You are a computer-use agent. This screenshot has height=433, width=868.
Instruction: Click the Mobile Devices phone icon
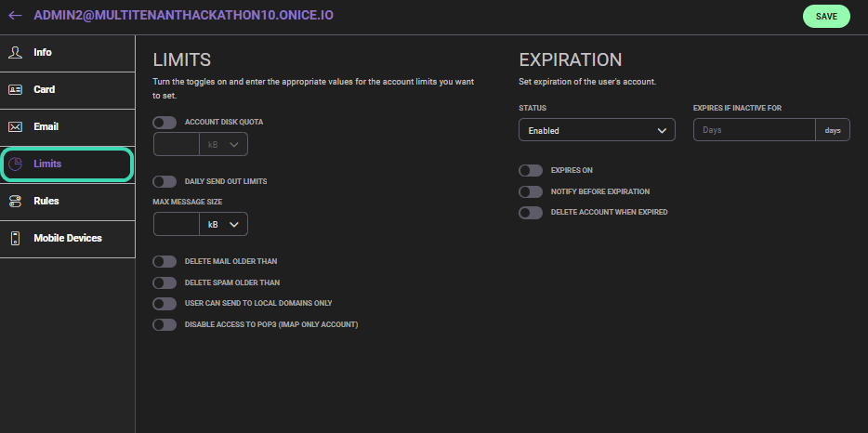pos(15,239)
